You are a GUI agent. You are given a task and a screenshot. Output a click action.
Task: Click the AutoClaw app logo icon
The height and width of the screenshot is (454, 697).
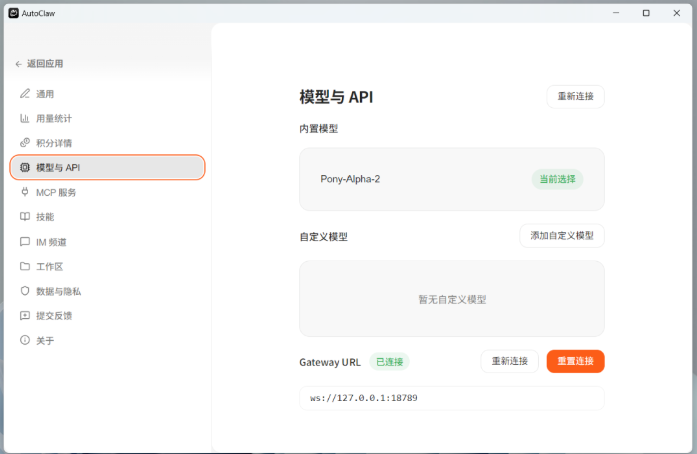coord(13,13)
